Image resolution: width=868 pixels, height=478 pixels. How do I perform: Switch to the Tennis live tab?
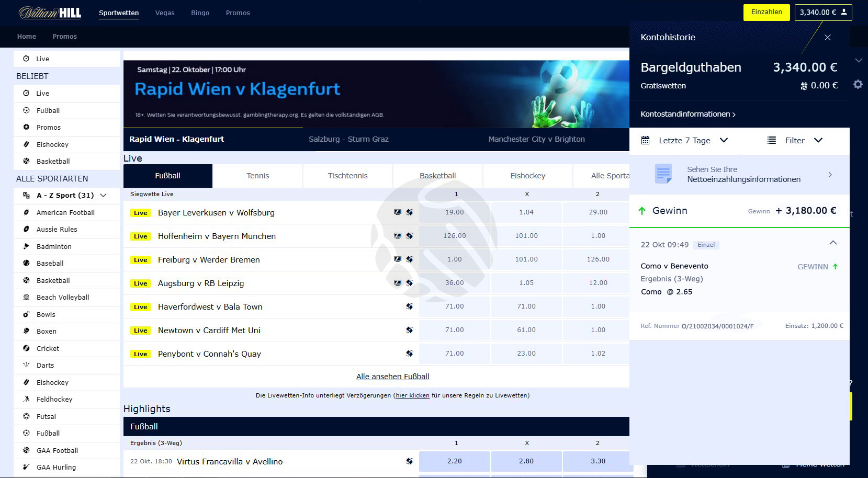click(258, 176)
